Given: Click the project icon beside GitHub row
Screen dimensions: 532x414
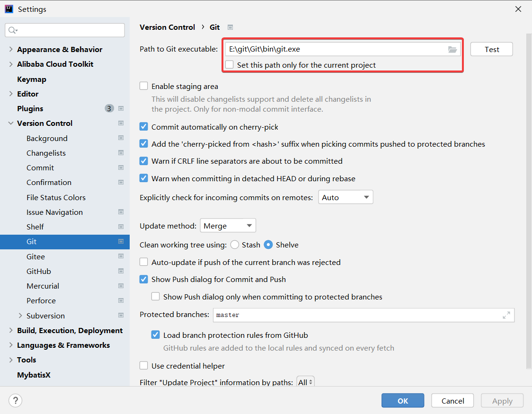Looking at the screenshot, I should coord(121,271).
